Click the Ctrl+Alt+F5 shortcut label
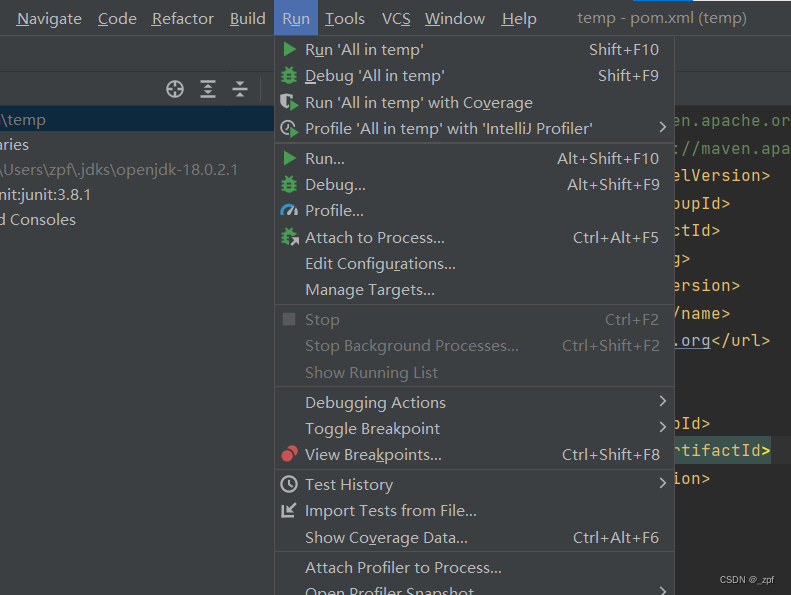 [x=615, y=237]
